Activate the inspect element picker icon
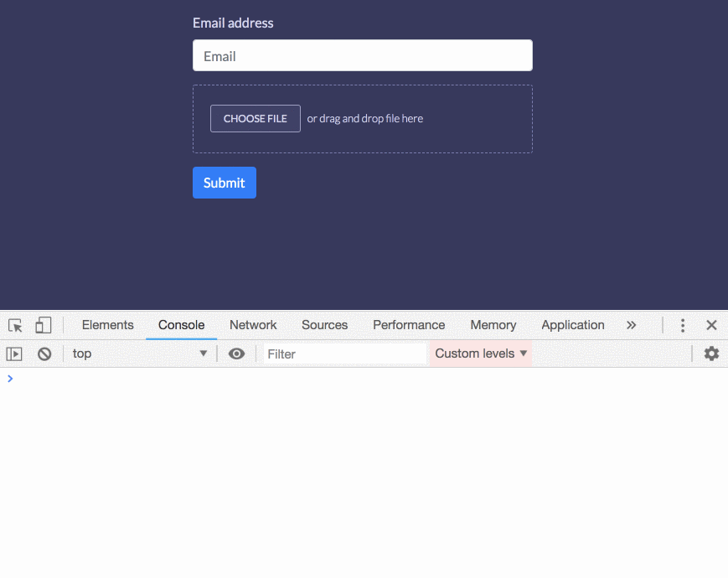728x578 pixels. pyautogui.click(x=15, y=326)
